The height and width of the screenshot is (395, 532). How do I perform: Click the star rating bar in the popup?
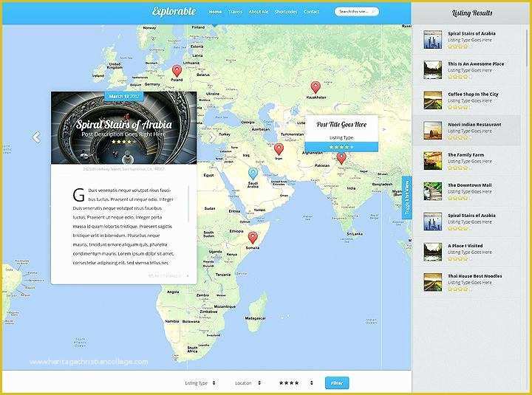[x=341, y=147]
